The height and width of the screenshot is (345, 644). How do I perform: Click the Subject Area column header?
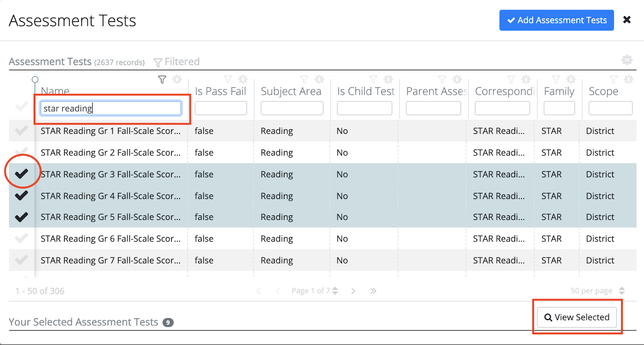tap(291, 92)
